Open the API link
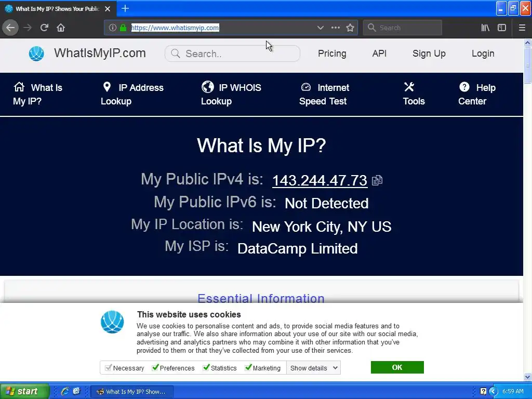 [379, 54]
